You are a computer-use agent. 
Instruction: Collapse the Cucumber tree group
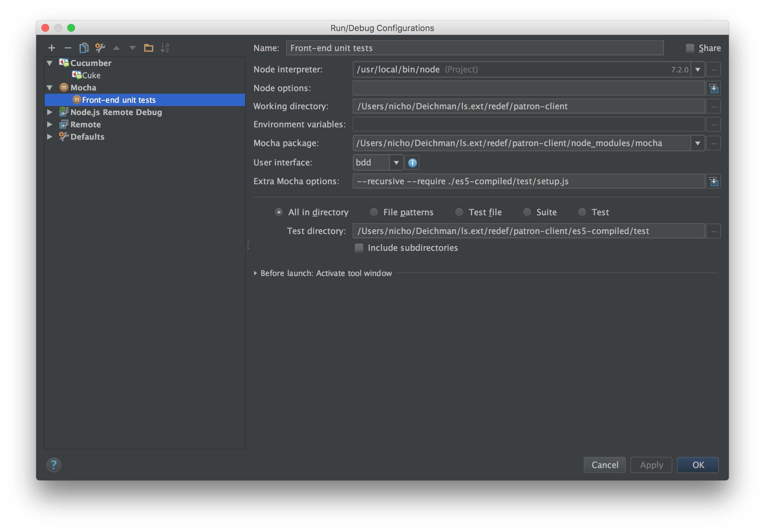pos(49,63)
